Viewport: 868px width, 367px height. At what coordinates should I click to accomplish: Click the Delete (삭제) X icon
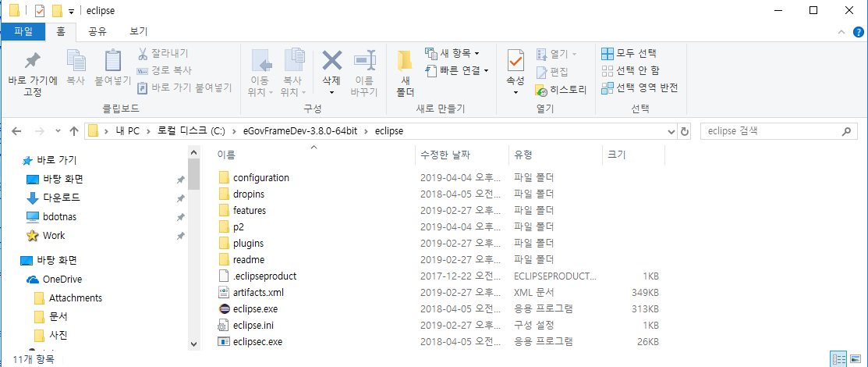(x=331, y=59)
